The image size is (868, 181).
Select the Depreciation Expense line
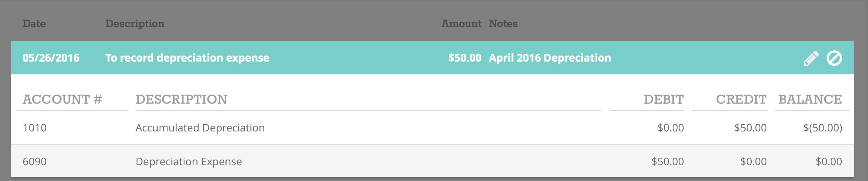pos(432,161)
